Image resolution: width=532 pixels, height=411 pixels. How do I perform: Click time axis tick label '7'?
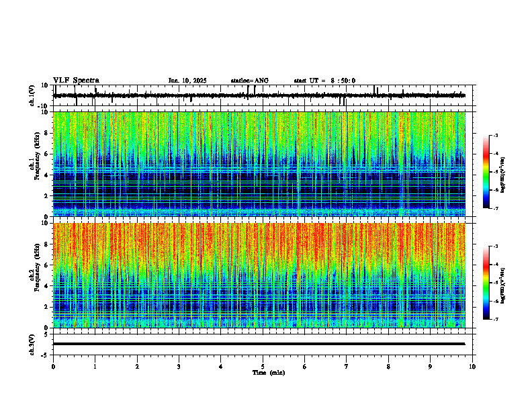click(x=347, y=367)
